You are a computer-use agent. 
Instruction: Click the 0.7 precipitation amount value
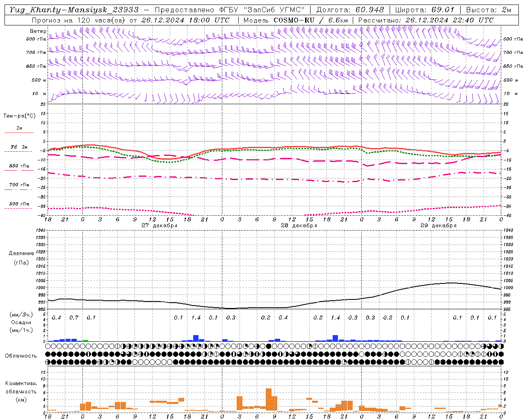coord(74,318)
